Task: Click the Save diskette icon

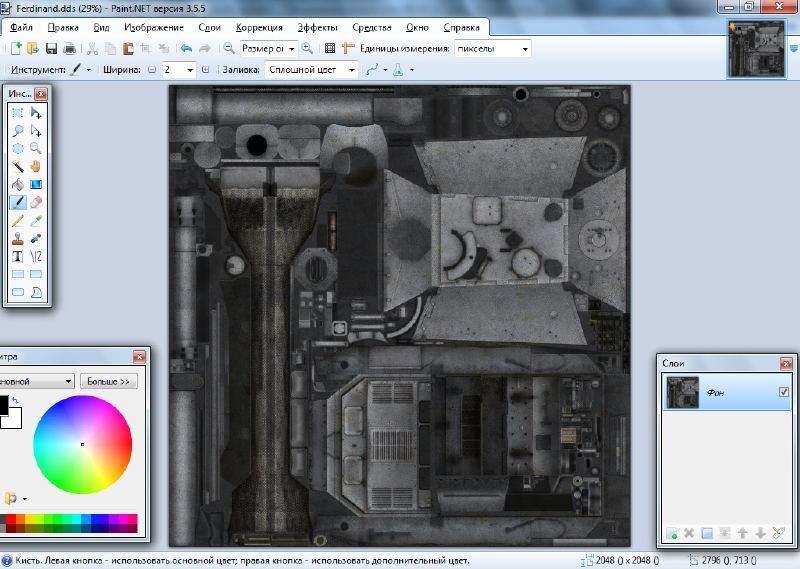Action: [51, 48]
